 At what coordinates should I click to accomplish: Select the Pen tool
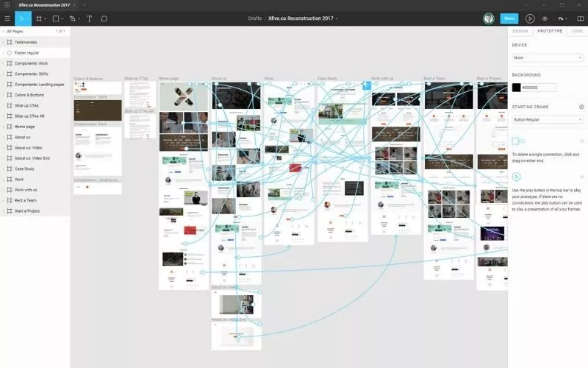[x=72, y=18]
